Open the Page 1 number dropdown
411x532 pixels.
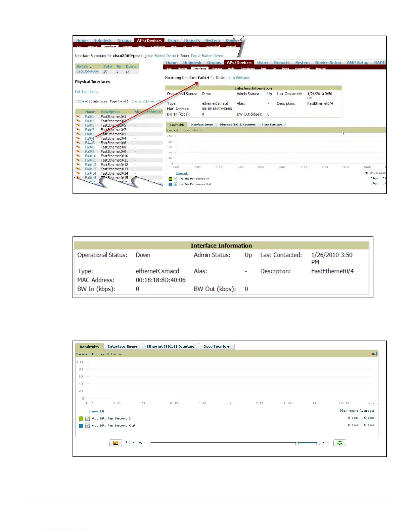(x=121, y=101)
